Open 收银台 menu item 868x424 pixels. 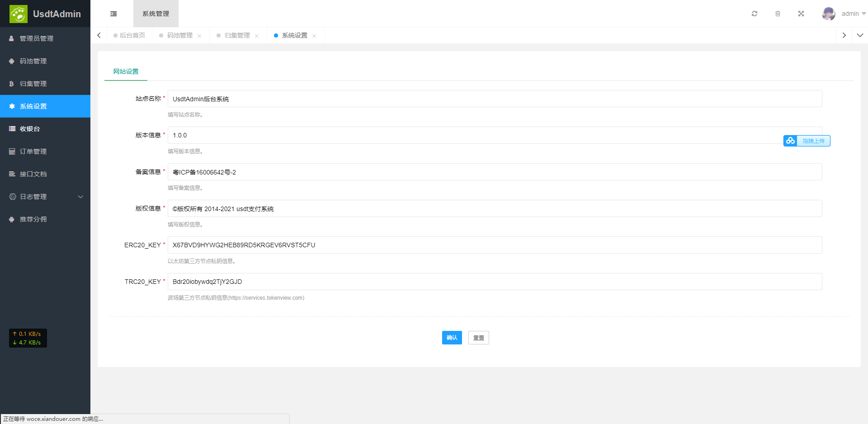pos(45,129)
